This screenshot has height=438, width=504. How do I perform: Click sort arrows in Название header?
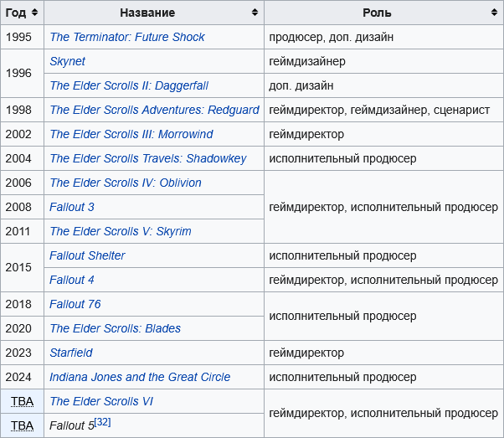click(x=255, y=13)
